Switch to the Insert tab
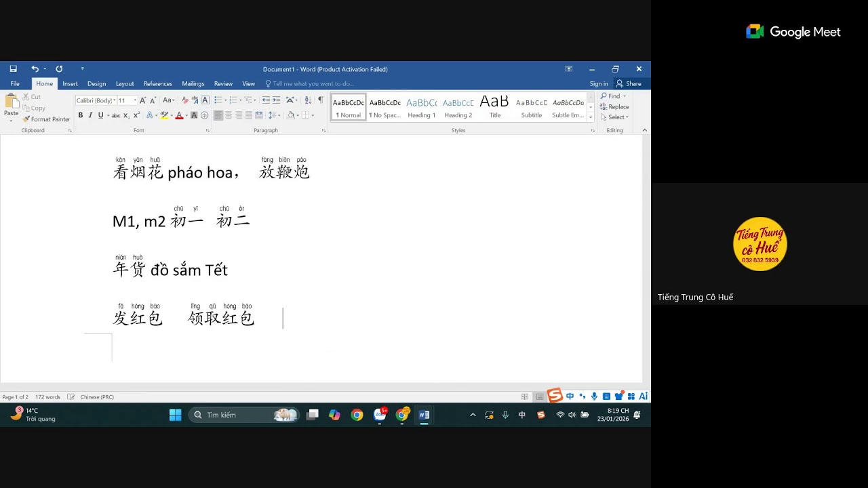The image size is (868, 488). 70,84
